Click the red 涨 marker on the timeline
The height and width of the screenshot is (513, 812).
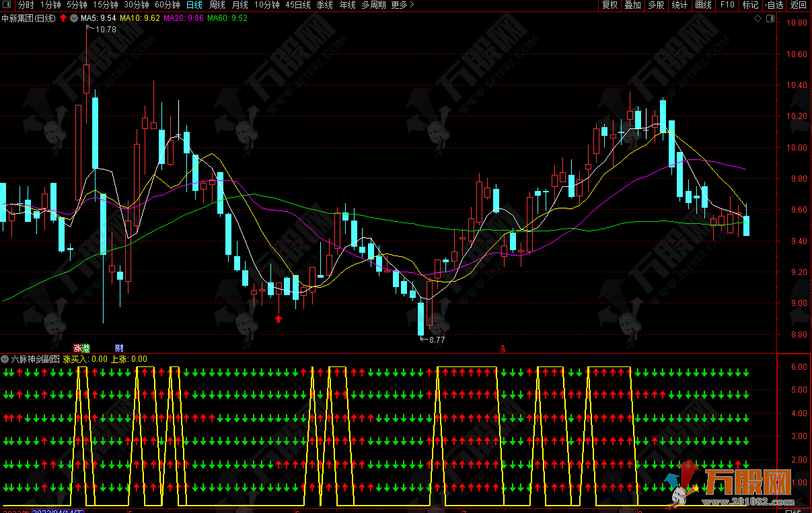click(x=78, y=348)
